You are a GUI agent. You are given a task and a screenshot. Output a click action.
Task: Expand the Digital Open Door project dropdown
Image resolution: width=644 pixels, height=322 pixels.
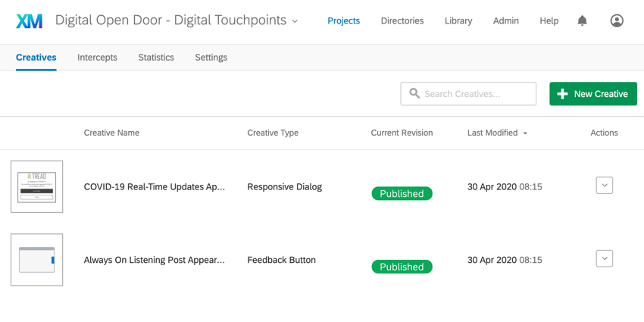pyautogui.click(x=295, y=21)
